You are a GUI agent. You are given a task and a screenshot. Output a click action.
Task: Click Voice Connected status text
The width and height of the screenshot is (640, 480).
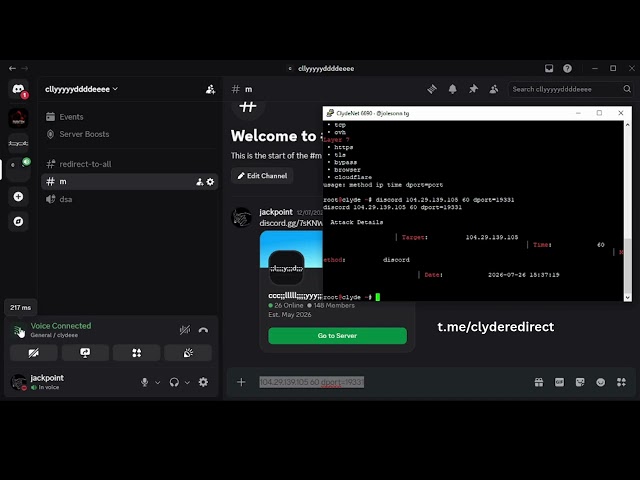pos(61,326)
